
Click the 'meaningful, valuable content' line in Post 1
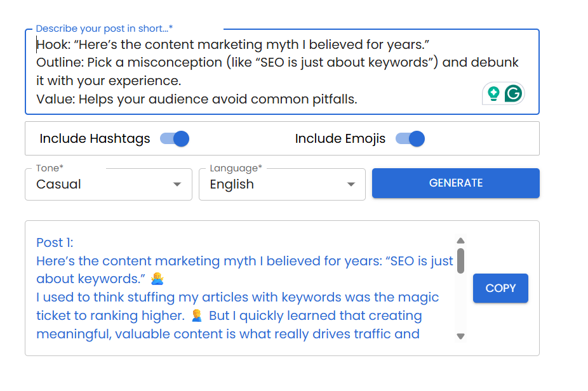pos(227,334)
